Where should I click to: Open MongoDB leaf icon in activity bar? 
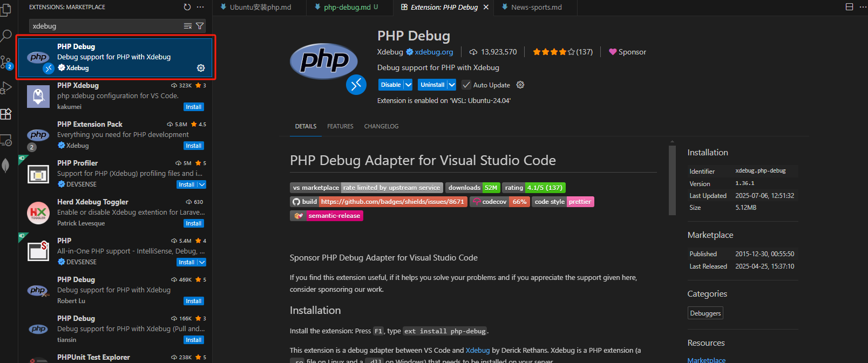[6, 166]
